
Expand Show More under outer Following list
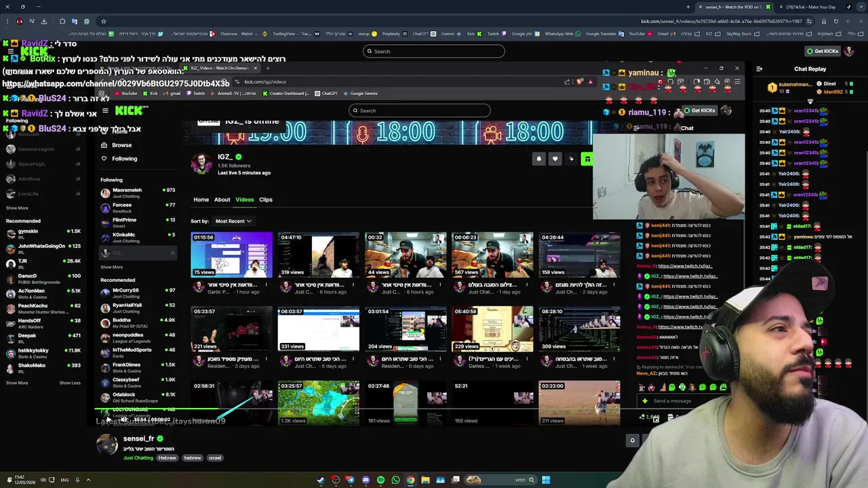coord(17,208)
